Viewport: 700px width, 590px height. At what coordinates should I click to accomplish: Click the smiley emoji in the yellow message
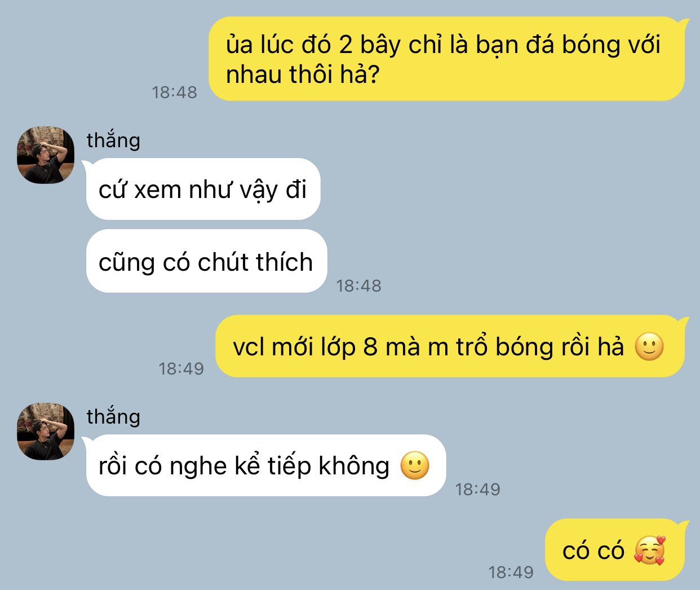[649, 347]
